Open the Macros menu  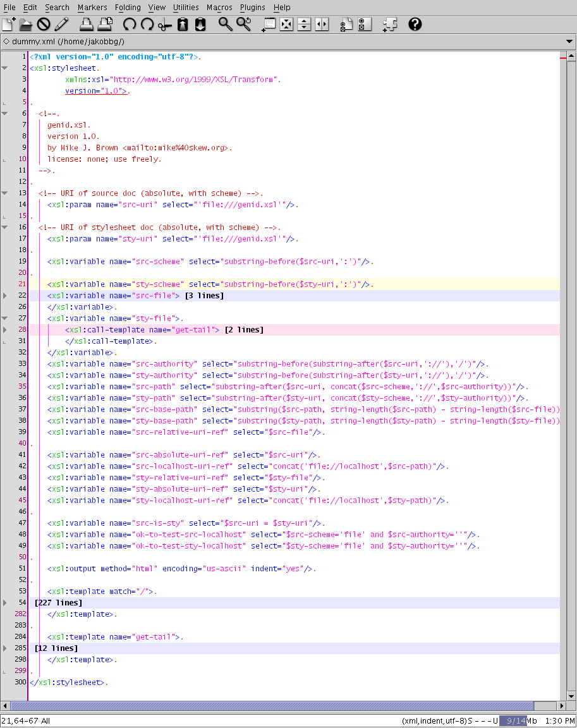point(219,8)
